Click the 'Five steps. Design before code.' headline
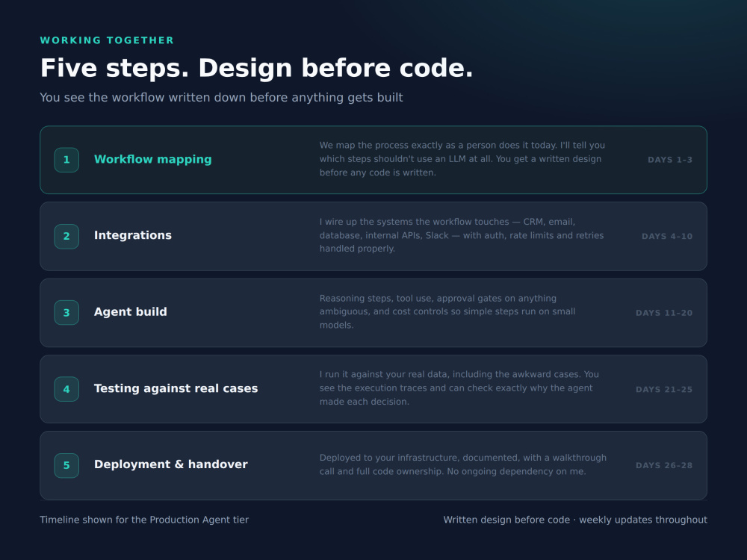Image resolution: width=747 pixels, height=560 pixels. (x=256, y=68)
